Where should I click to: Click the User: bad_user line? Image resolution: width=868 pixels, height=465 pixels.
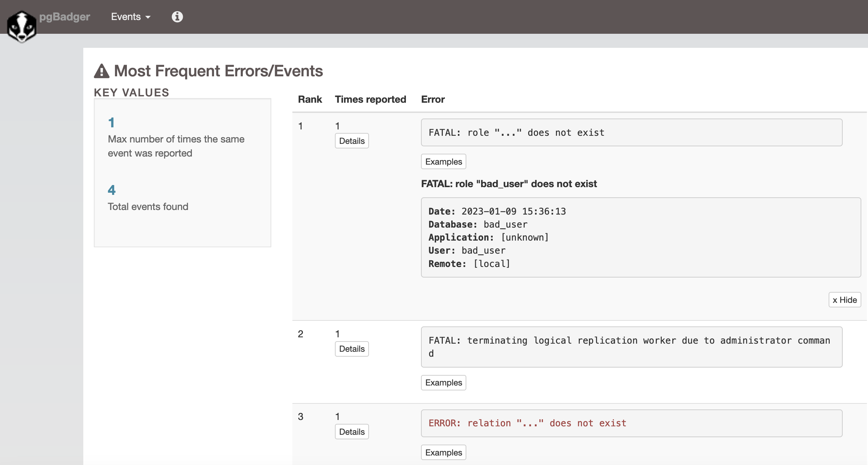point(467,250)
